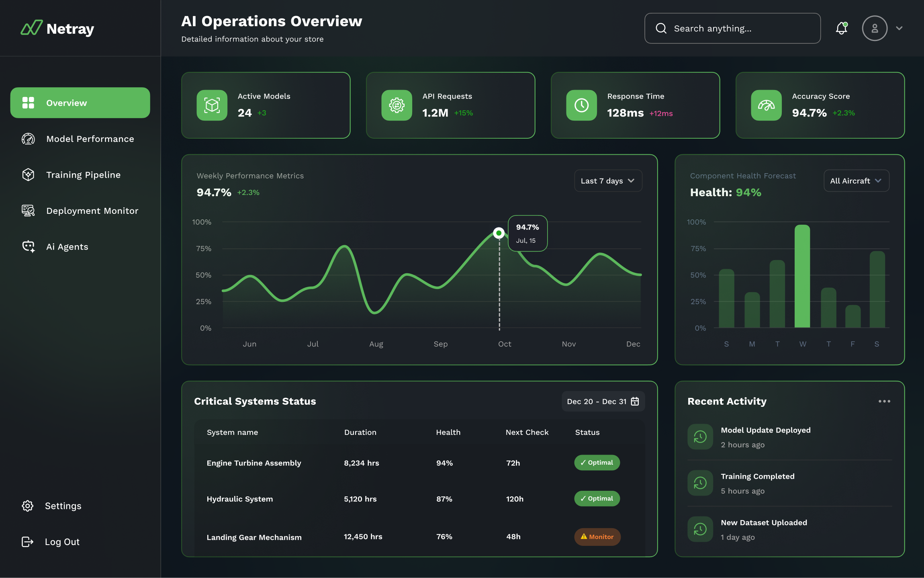
Task: Expand the account menu chevron
Action: pyautogui.click(x=899, y=28)
